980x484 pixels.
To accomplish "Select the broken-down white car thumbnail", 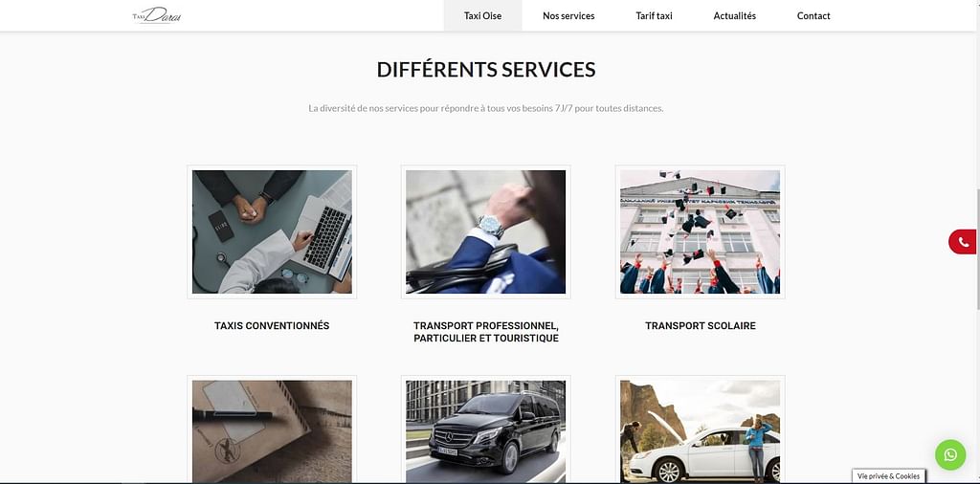I will tap(700, 429).
